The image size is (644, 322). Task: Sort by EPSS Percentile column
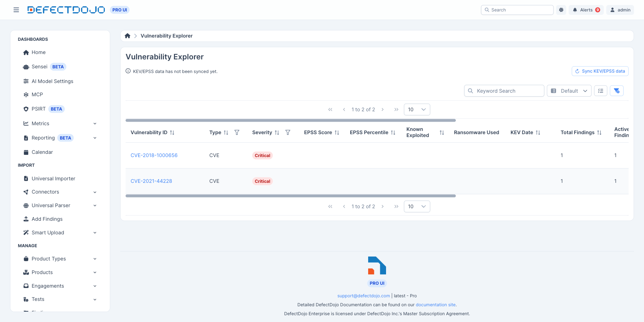coord(393,132)
